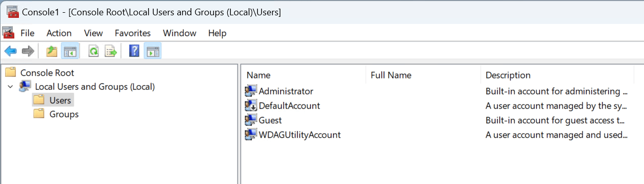Image resolution: width=644 pixels, height=184 pixels.
Task: Click the Groups folder icon in tree
Action: point(39,114)
